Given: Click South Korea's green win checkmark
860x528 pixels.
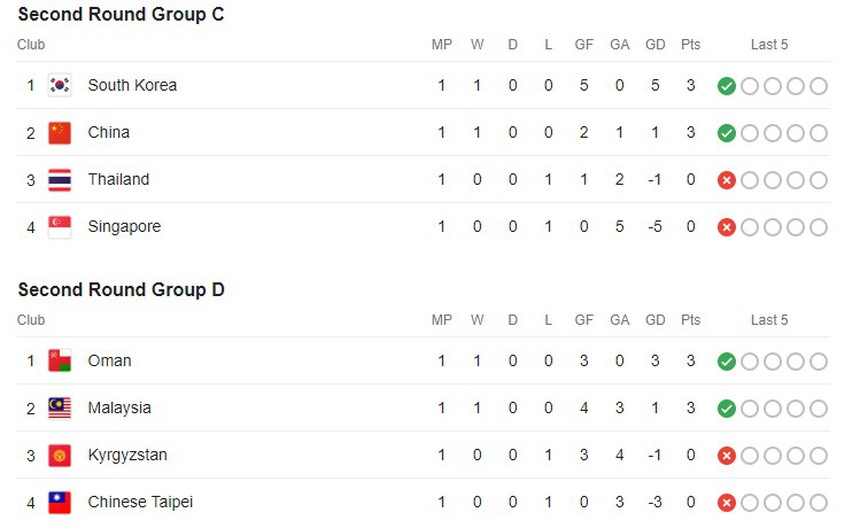Looking at the screenshot, I should [x=727, y=86].
